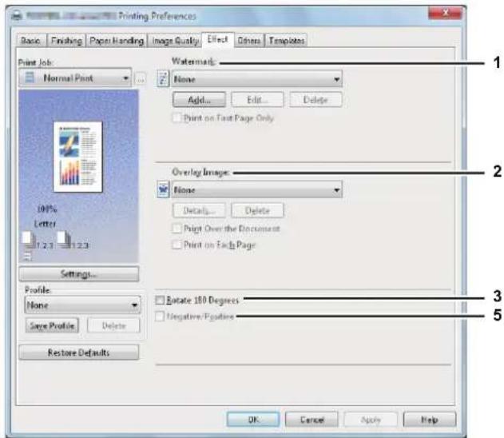Toggle Print on Each Page checkbox
Image resolution: width=504 pixels, height=438 pixels.
177,245
